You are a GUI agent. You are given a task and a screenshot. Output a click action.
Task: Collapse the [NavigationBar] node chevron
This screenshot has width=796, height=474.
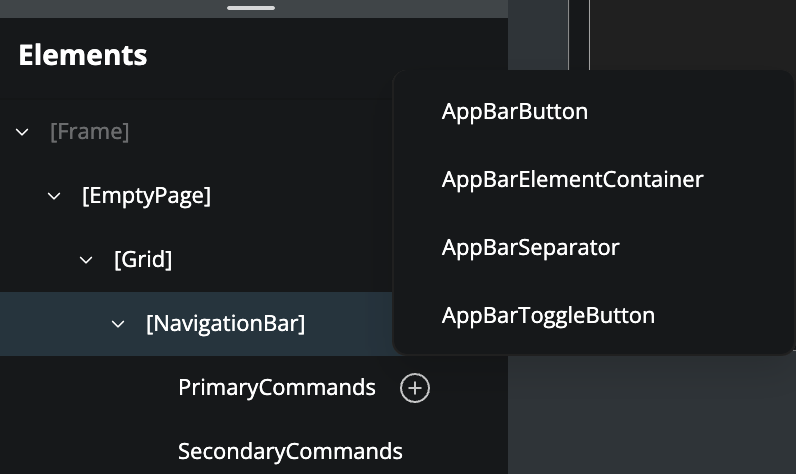(118, 324)
